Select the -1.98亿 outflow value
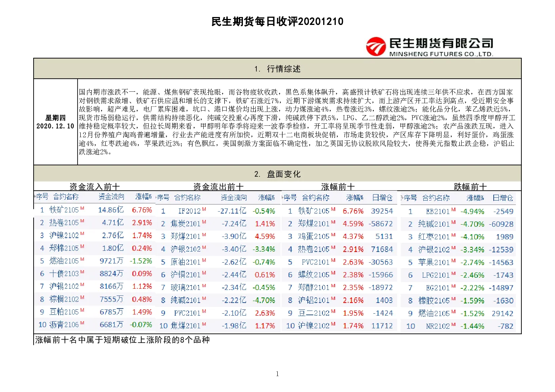 [234, 326]
